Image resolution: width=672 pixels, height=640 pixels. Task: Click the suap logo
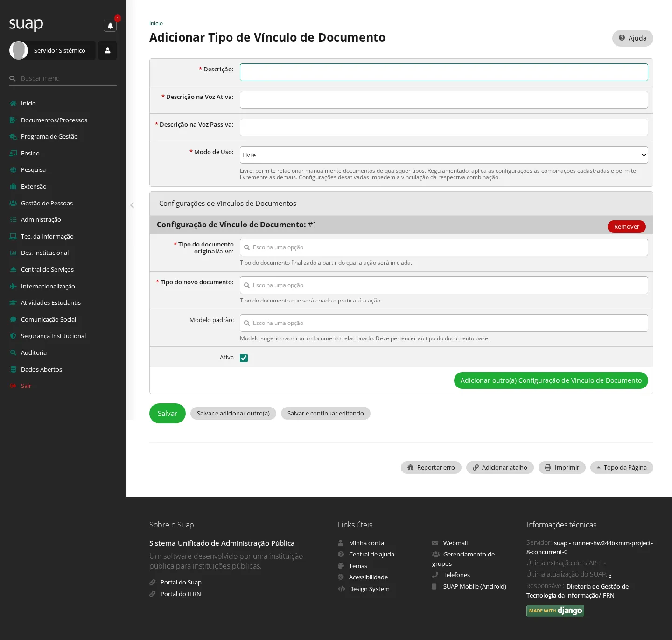(x=26, y=24)
